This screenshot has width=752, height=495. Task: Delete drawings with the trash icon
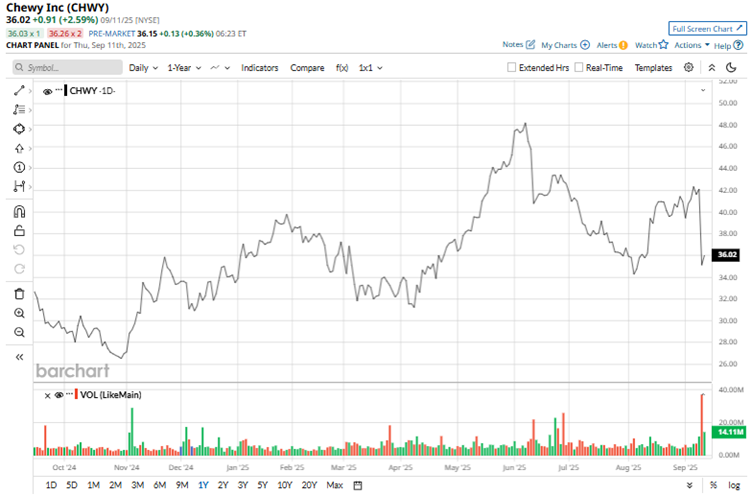pyautogui.click(x=19, y=294)
